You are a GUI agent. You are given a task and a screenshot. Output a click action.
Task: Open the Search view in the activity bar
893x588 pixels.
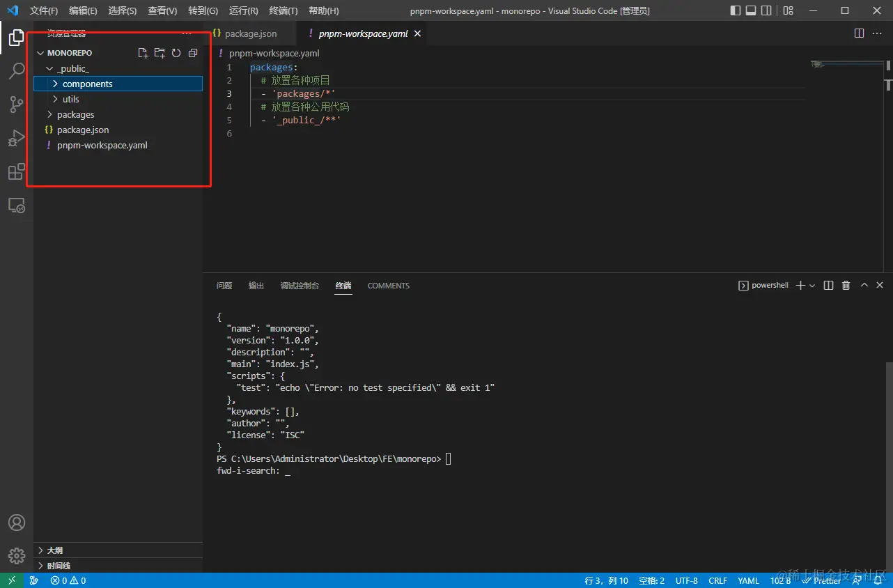pyautogui.click(x=17, y=71)
